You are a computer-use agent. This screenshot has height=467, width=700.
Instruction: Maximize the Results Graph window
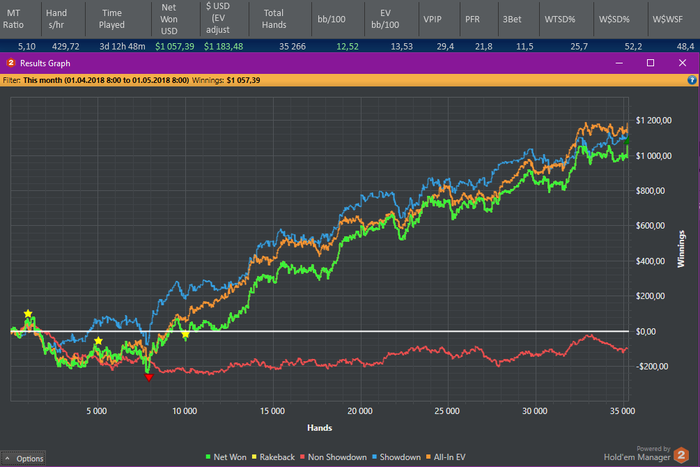pyautogui.click(x=650, y=63)
